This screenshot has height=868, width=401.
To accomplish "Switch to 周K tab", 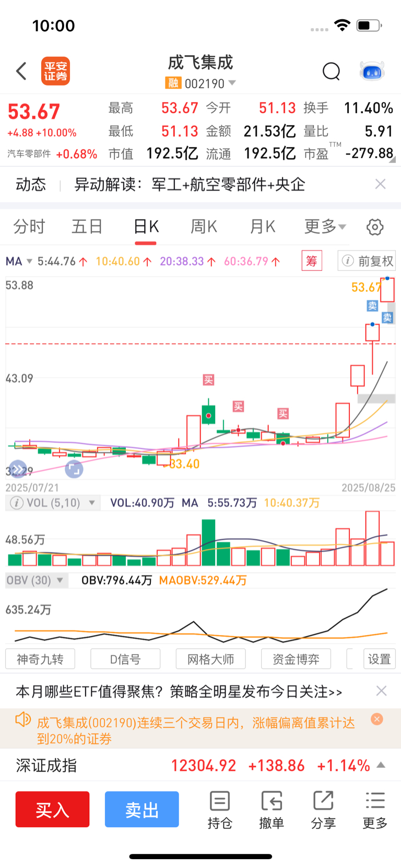I will pos(204,227).
